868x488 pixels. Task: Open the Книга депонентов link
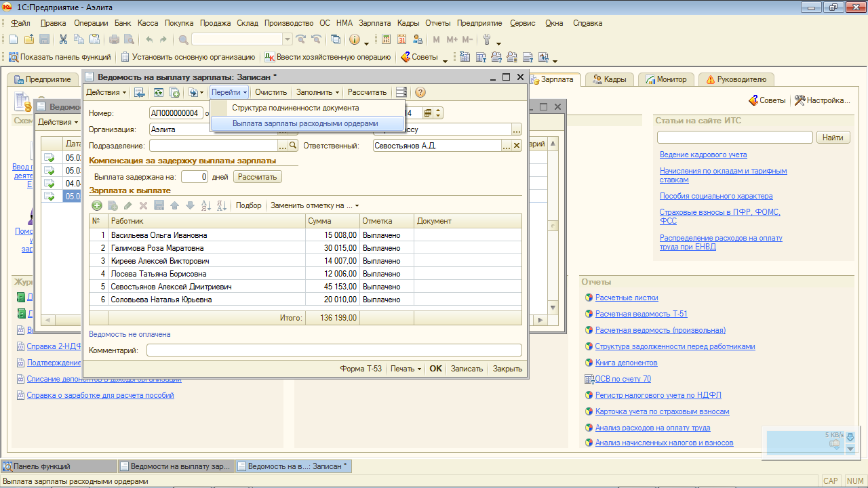(x=626, y=363)
